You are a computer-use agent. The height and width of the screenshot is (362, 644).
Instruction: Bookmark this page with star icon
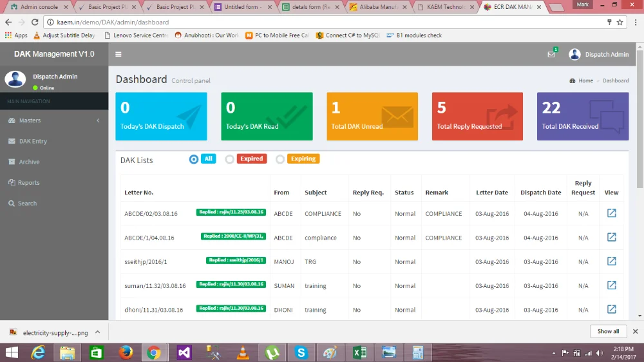(x=620, y=22)
